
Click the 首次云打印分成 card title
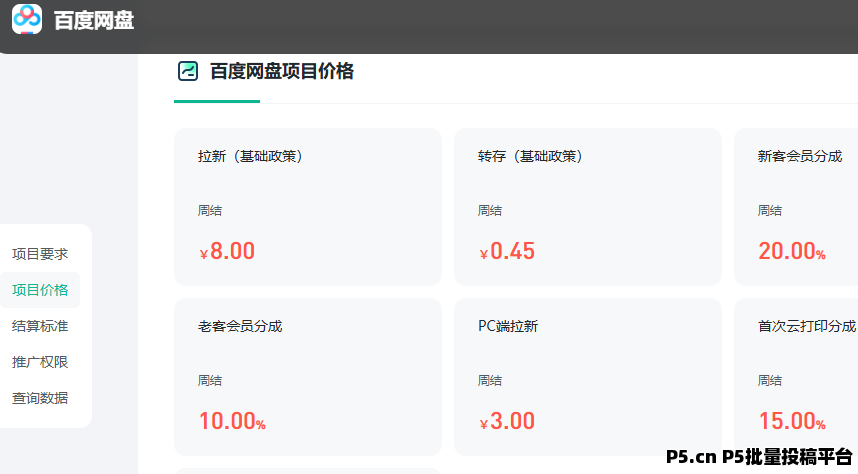coord(807,327)
